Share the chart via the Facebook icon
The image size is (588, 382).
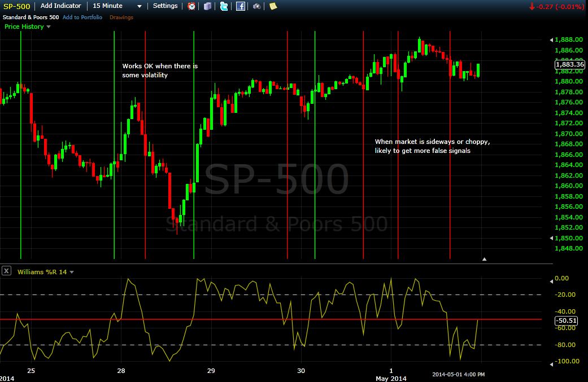click(x=241, y=6)
